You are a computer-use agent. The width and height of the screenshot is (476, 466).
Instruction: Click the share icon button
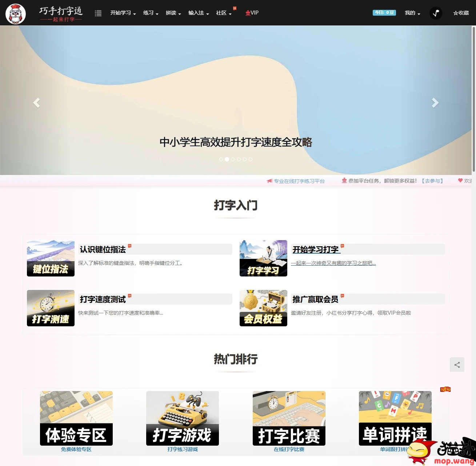pos(457,365)
